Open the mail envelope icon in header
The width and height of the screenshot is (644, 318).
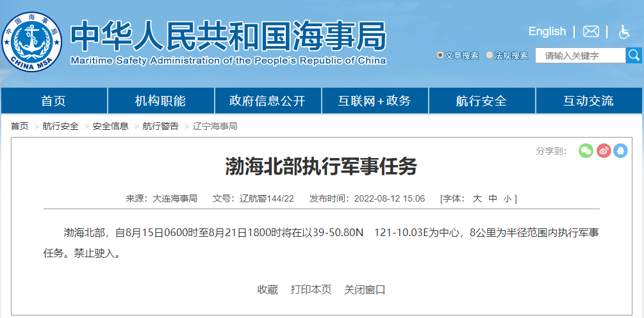point(591,31)
